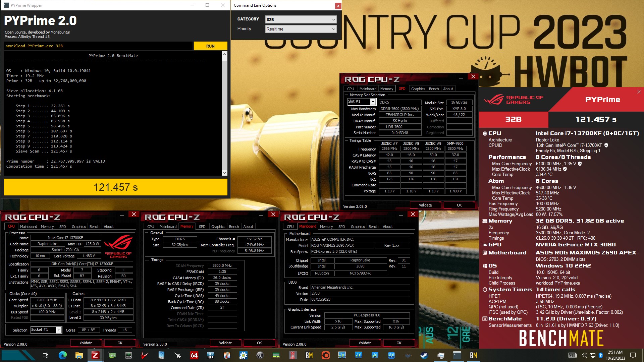Open Mainboard tab in Processor CPU-Z window
The width and height of the screenshot is (644, 362).
click(x=29, y=227)
